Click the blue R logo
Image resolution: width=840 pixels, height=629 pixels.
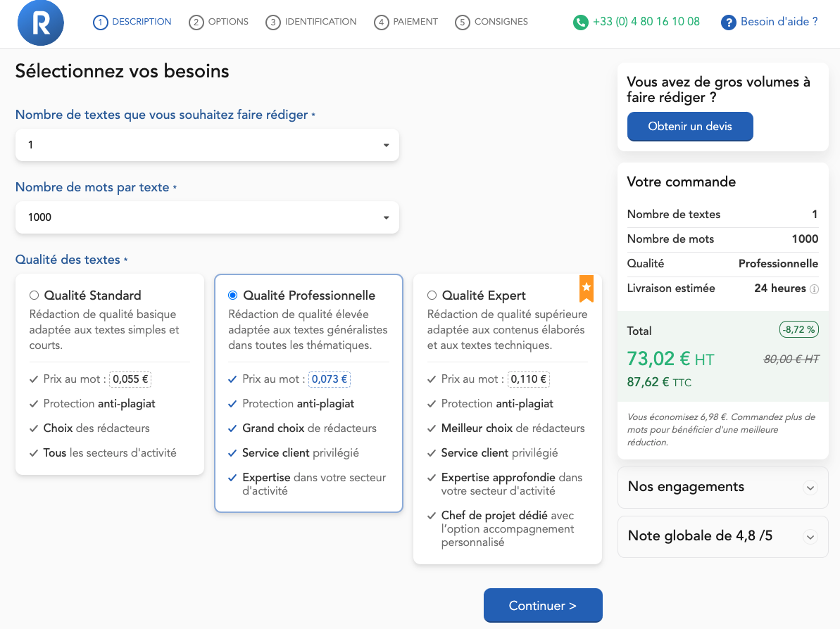coord(41,23)
